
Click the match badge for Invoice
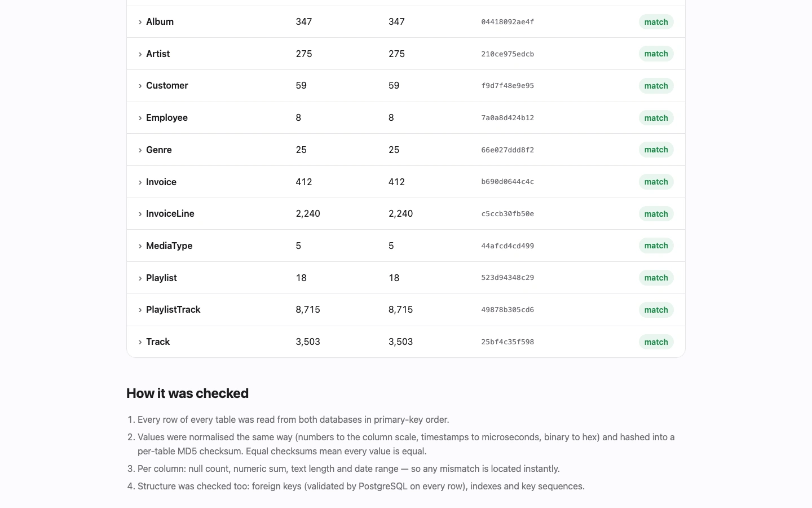coord(656,182)
